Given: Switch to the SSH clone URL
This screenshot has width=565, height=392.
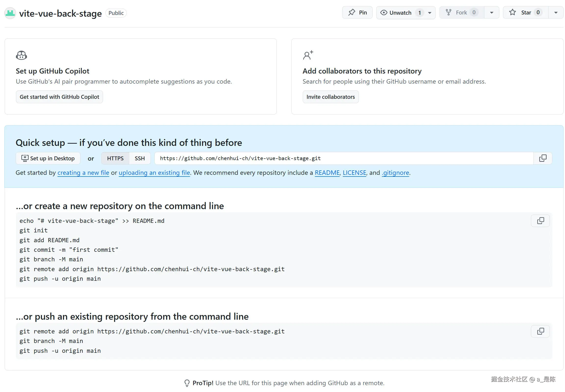Looking at the screenshot, I should [139, 158].
